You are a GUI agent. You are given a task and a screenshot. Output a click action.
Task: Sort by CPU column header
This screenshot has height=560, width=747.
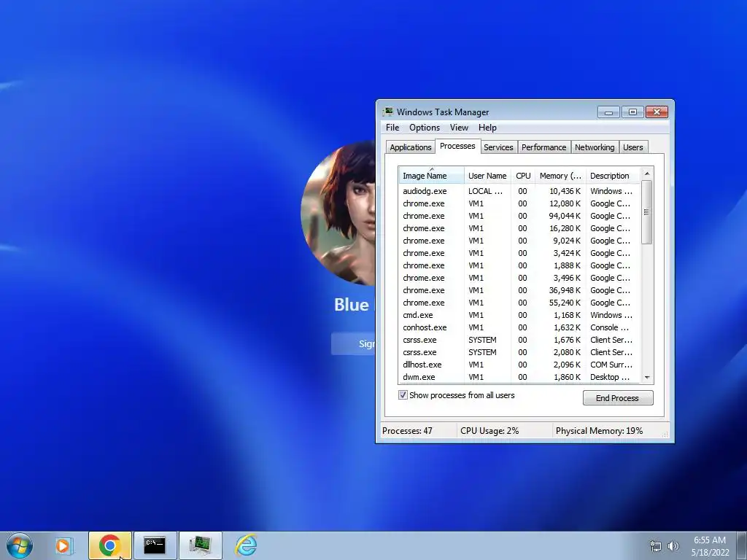click(523, 175)
